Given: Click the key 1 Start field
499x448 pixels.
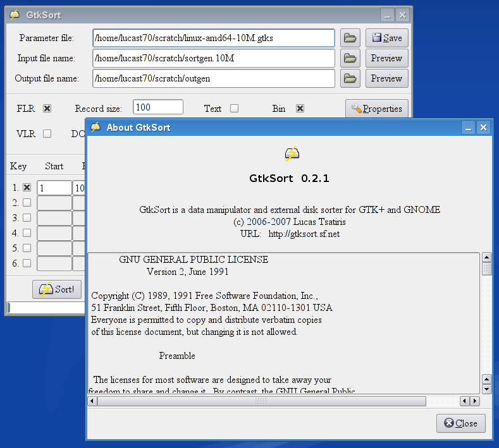Looking at the screenshot, I should click(54, 188).
